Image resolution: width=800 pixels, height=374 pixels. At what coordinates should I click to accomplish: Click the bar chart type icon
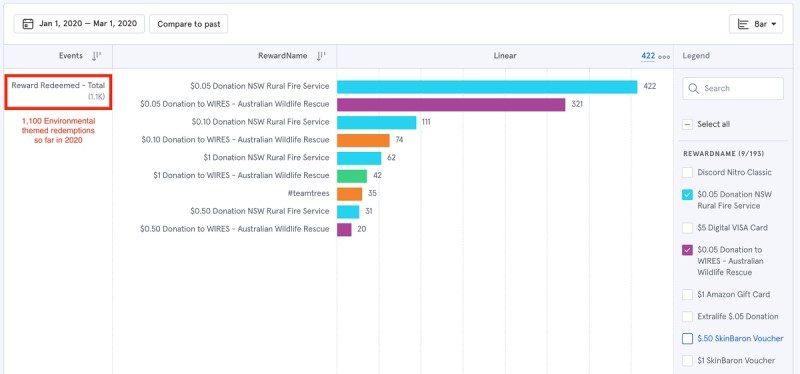[743, 24]
